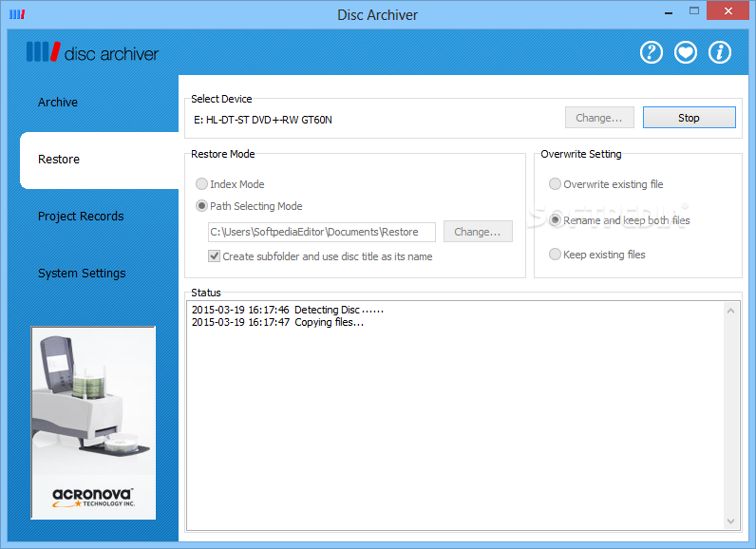Viewport: 756px width, 549px height.
Task: Open the info about icon
Action: click(x=719, y=52)
